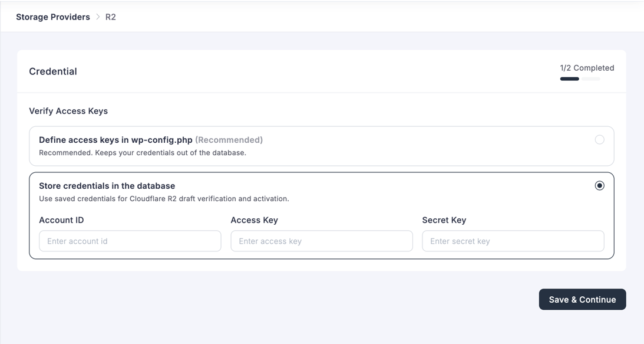Viewport: 644px width, 344px height.
Task: Click the Recommended tag next to wp-config.php
Action: (x=229, y=140)
